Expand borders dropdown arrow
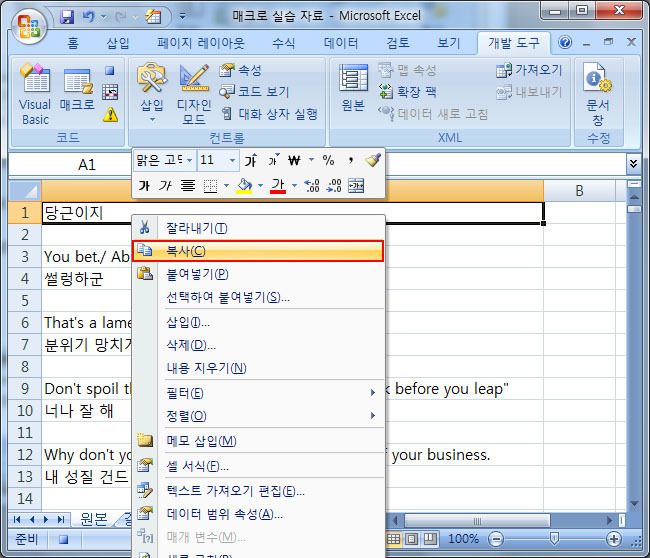This screenshot has width=650, height=558. point(226,186)
